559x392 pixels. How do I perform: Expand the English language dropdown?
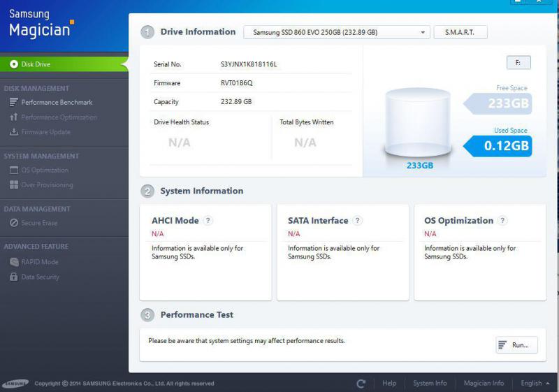pos(535,383)
